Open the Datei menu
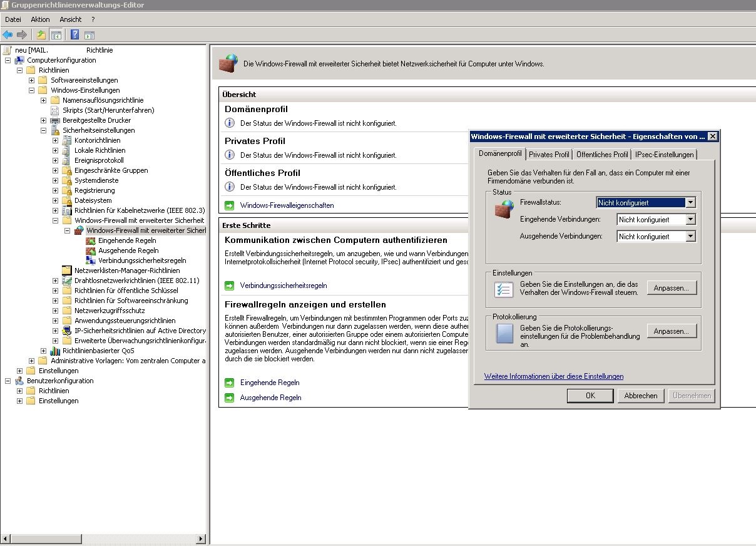756x546 pixels. (x=13, y=20)
